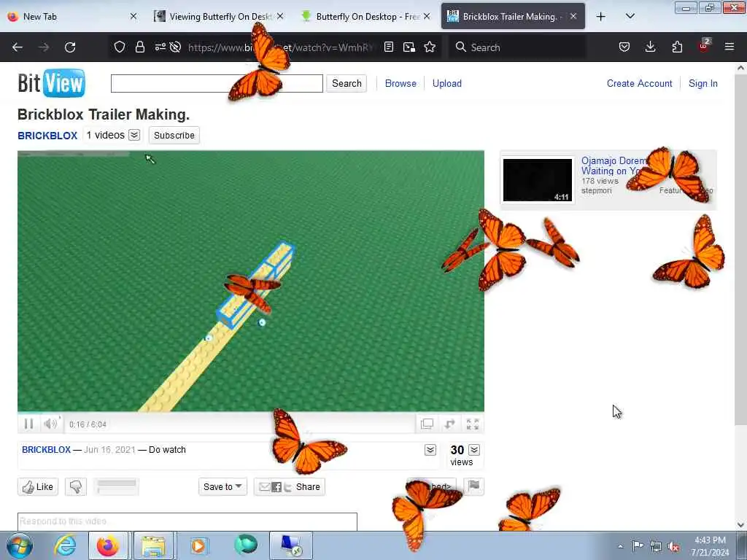Open the extensions puzzle icon

coord(677,47)
